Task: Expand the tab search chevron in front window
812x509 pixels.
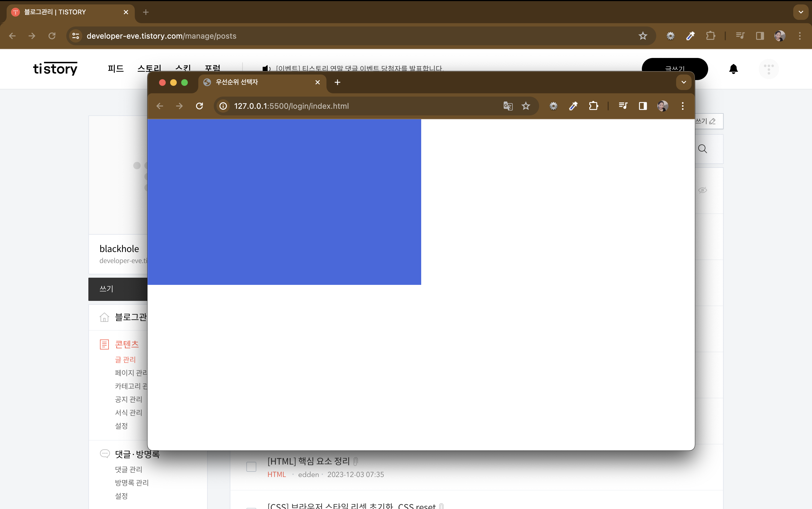Action: click(x=684, y=82)
